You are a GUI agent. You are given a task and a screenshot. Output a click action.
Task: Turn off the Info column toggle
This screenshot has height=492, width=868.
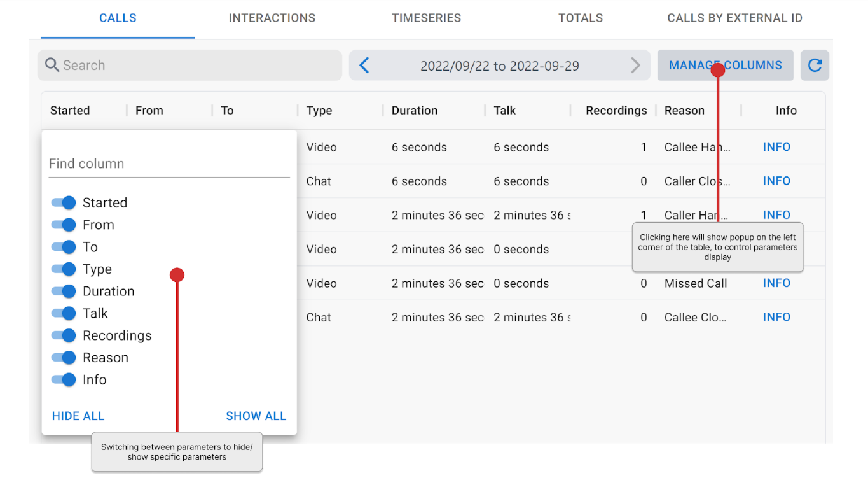point(64,380)
